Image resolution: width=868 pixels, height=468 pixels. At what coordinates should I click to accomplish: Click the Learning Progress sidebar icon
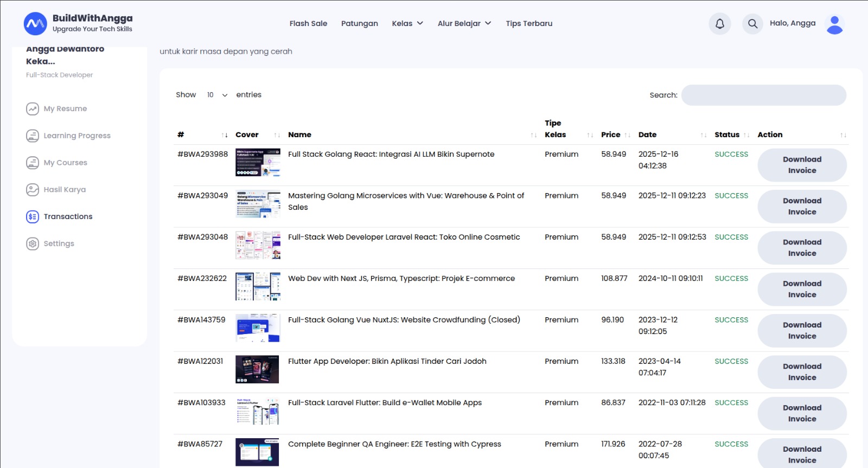click(33, 136)
